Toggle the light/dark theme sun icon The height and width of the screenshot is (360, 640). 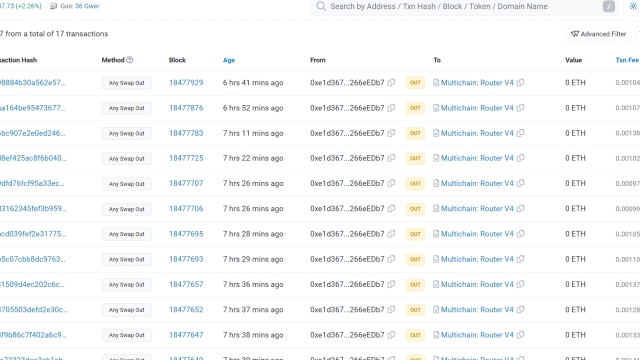(633, 7)
